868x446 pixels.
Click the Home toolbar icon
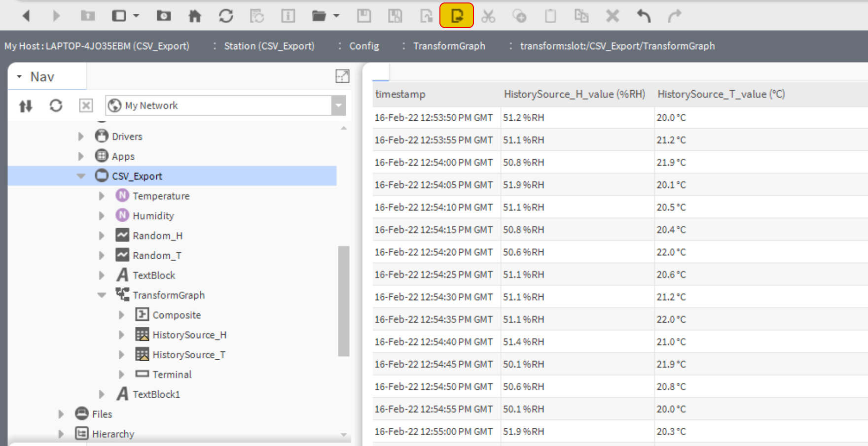195,16
